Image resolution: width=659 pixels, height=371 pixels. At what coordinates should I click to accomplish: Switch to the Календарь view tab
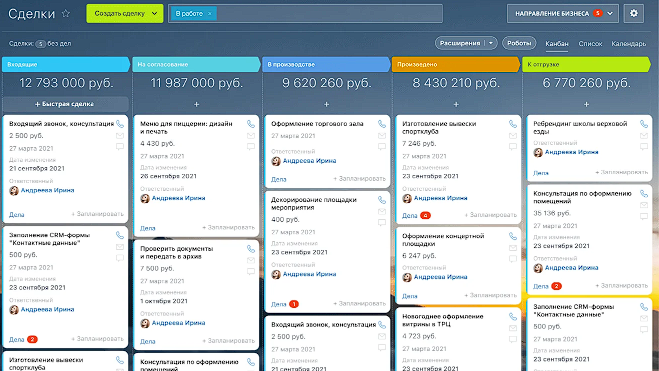[x=628, y=43]
